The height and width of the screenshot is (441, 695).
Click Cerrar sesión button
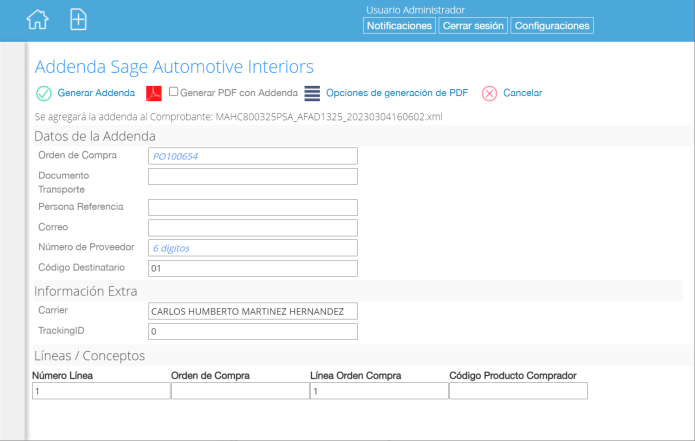473,26
